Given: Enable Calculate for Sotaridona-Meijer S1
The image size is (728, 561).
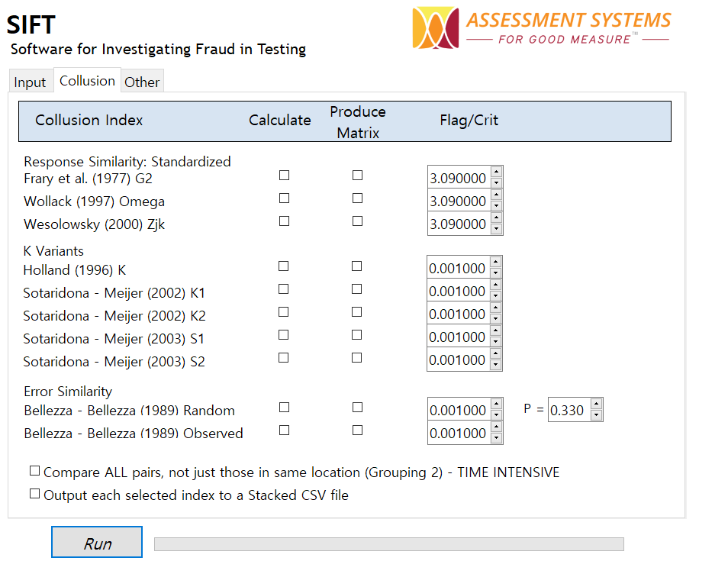Looking at the screenshot, I should click(284, 335).
